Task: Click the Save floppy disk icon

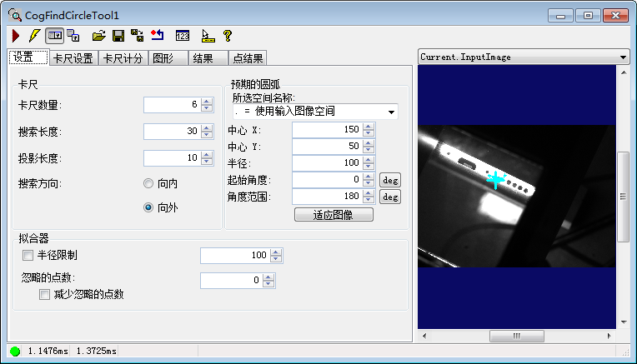Action: click(118, 36)
